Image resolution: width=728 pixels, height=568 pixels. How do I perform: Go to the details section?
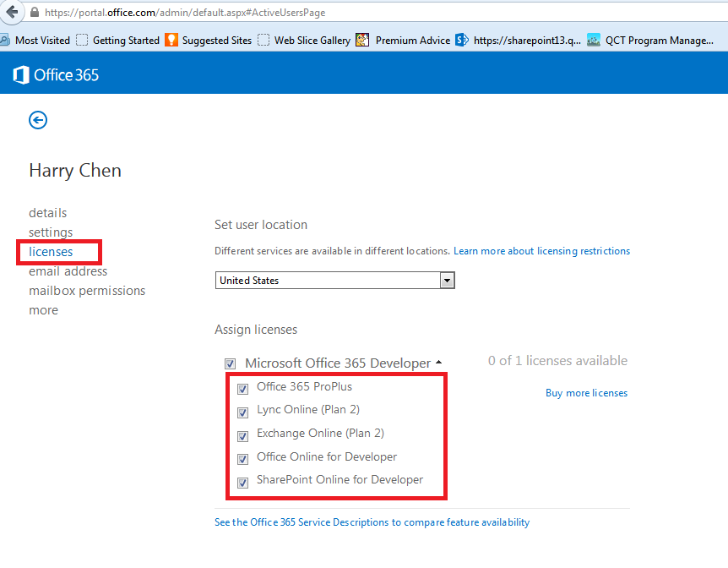point(48,213)
